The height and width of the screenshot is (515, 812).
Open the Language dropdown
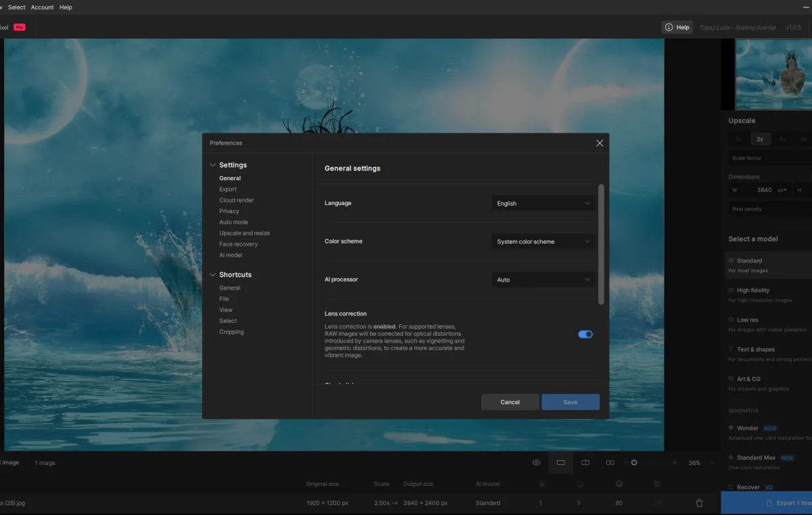point(543,203)
